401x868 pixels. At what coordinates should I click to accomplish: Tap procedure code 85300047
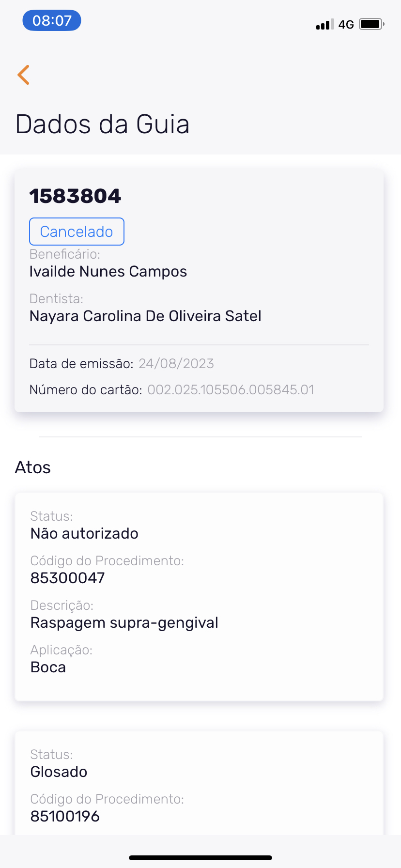click(x=67, y=578)
